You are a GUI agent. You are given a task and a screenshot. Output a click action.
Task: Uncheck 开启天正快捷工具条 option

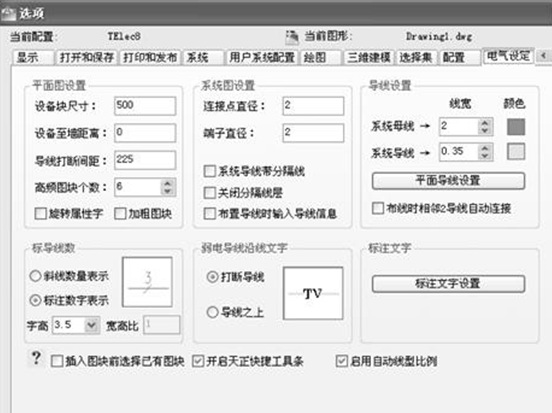198,361
